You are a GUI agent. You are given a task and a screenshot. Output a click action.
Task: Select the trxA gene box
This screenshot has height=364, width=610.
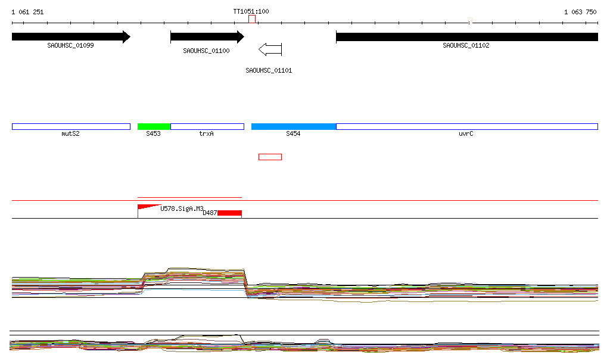tap(207, 126)
